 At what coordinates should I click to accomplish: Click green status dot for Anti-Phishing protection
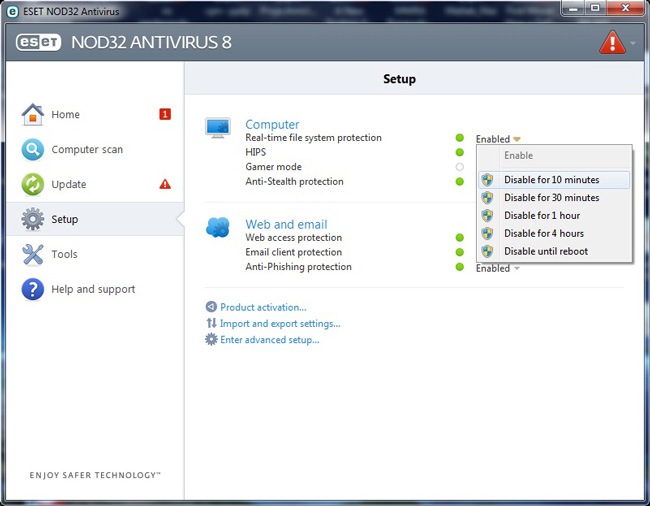tap(459, 266)
